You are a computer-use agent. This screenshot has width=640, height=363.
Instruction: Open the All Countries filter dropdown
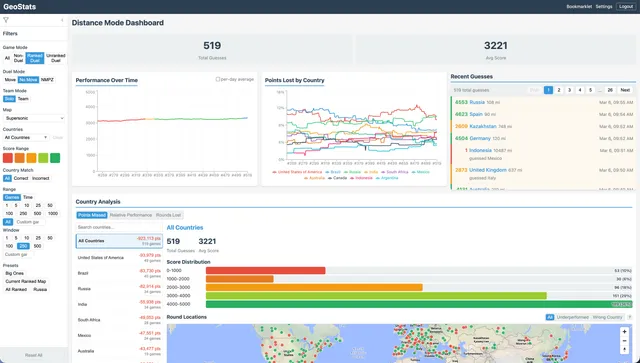tap(26, 138)
